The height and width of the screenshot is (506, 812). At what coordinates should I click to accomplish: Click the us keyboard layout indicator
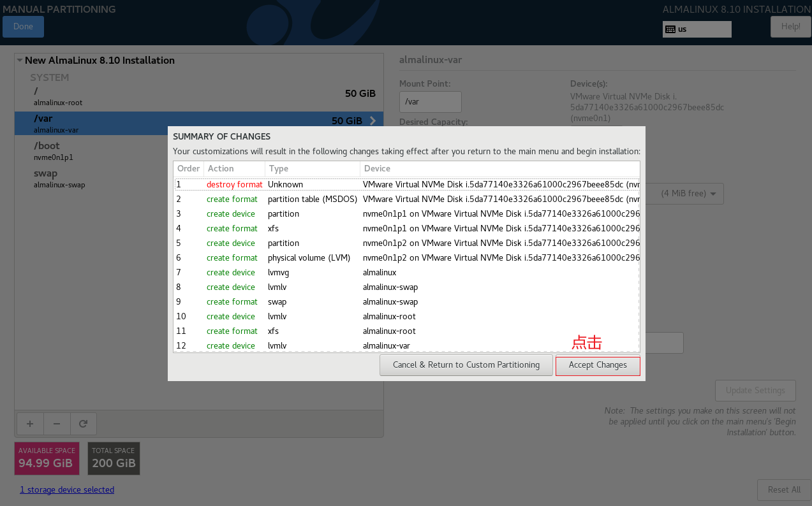coord(697,29)
